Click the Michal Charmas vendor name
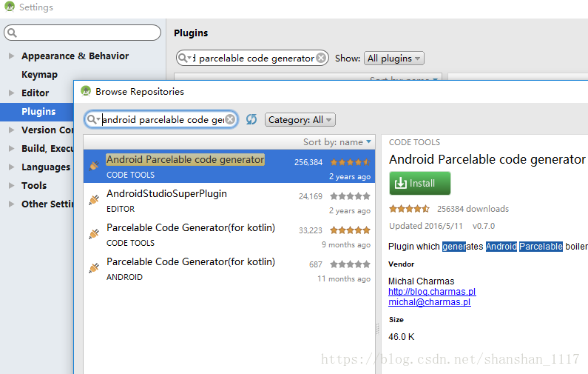This screenshot has width=588, height=374. tap(421, 281)
